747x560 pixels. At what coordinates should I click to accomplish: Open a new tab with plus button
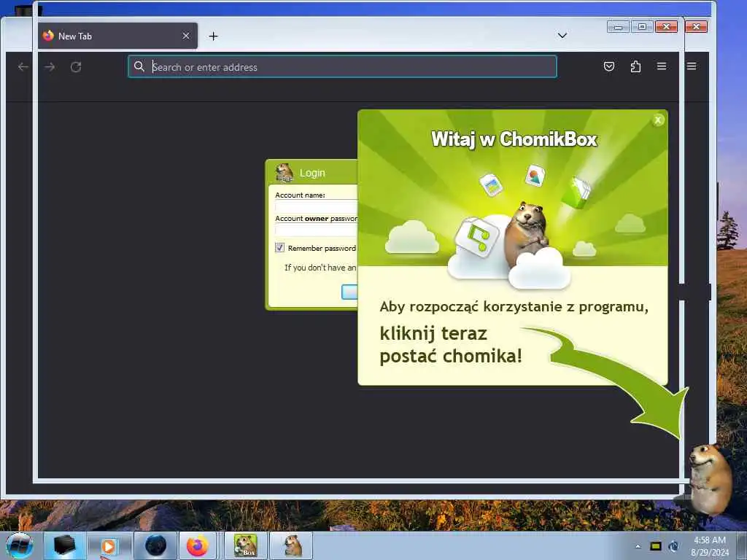point(214,36)
